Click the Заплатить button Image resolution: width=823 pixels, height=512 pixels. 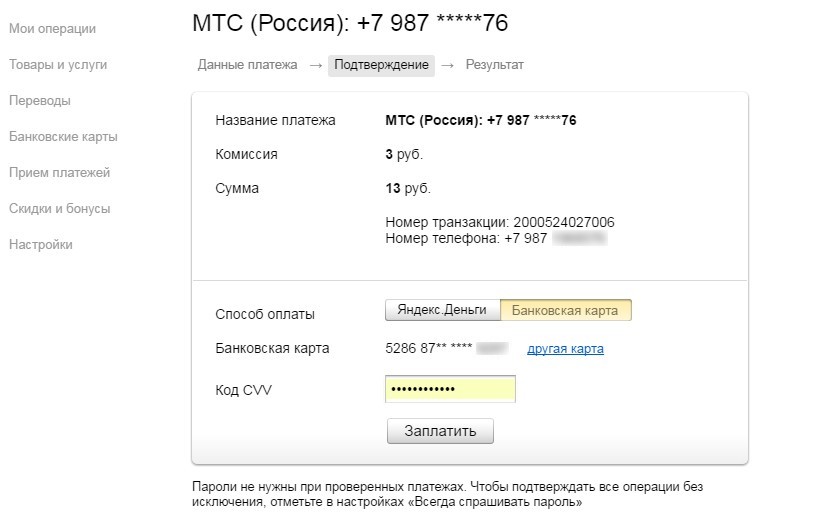[440, 431]
